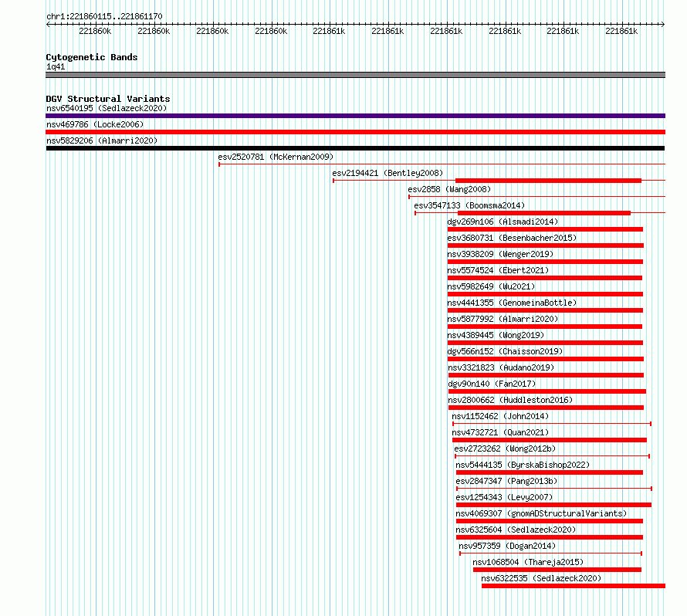The image size is (687, 616).
Task: Click the red nsv469786 variant bar
Action: click(355, 132)
